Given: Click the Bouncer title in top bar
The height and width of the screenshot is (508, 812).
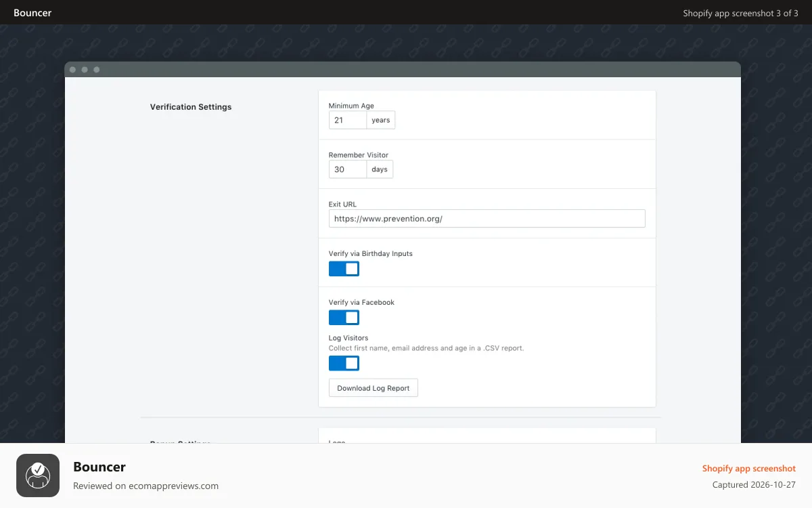Looking at the screenshot, I should (32, 13).
